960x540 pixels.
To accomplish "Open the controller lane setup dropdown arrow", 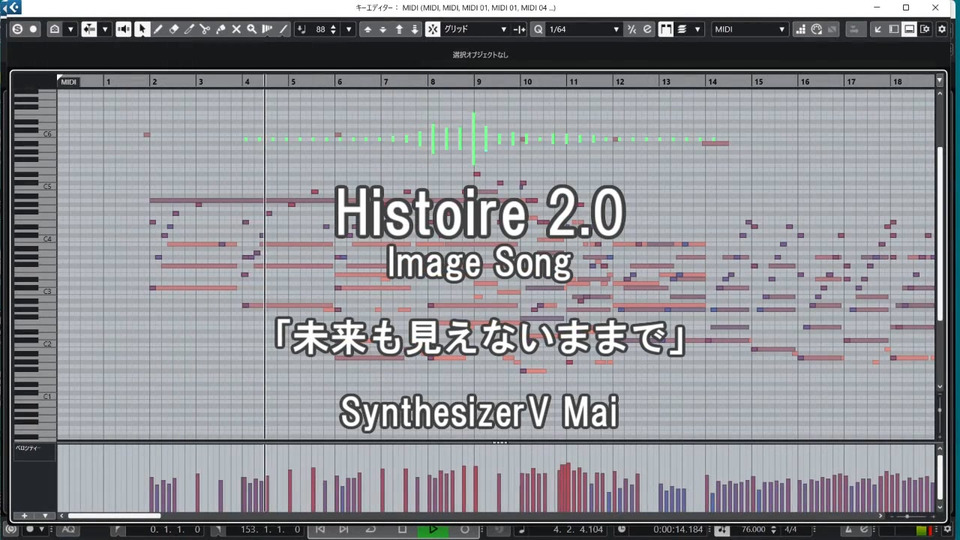I will pyautogui.click(x=45, y=516).
